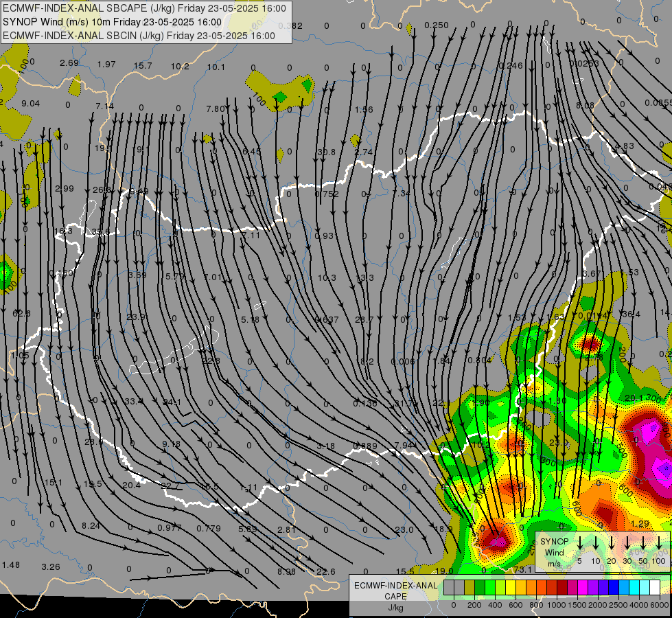Click the 10 m/s wind arrow in legend

596,543
